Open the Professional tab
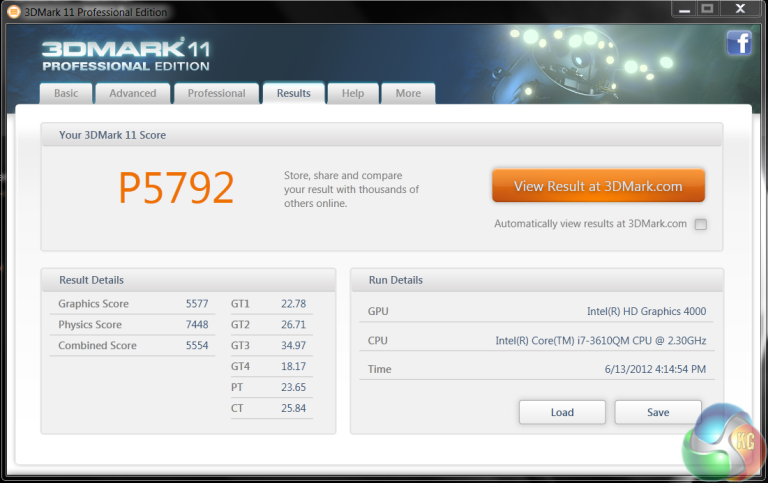The height and width of the screenshot is (483, 768). click(216, 93)
